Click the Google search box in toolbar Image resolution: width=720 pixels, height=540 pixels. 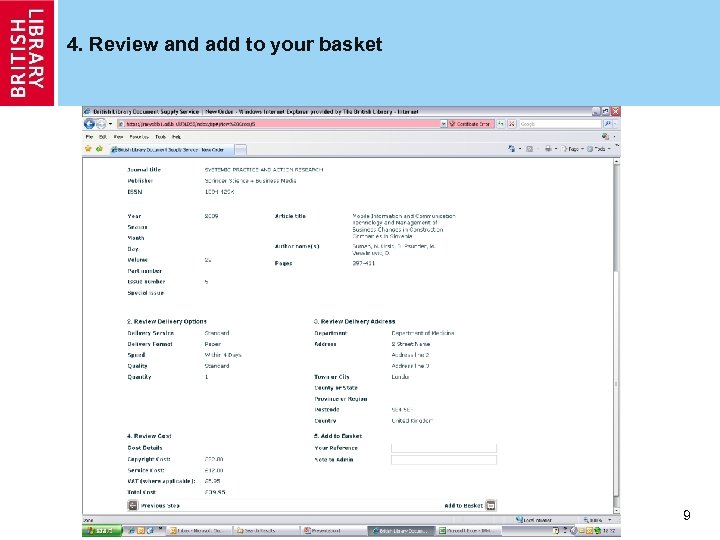[x=560, y=124]
